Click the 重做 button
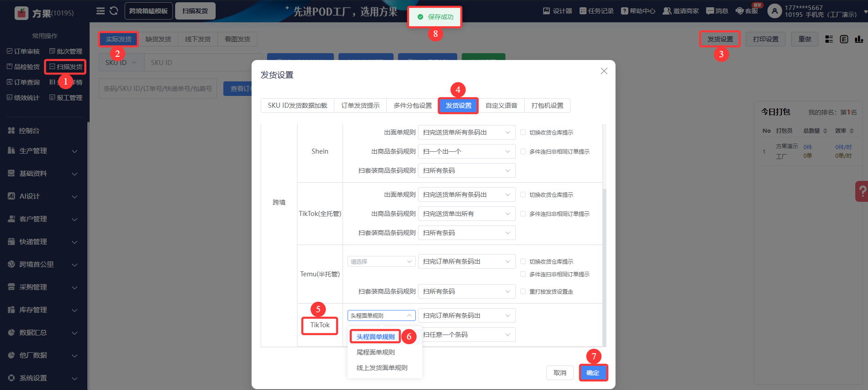 [805, 39]
